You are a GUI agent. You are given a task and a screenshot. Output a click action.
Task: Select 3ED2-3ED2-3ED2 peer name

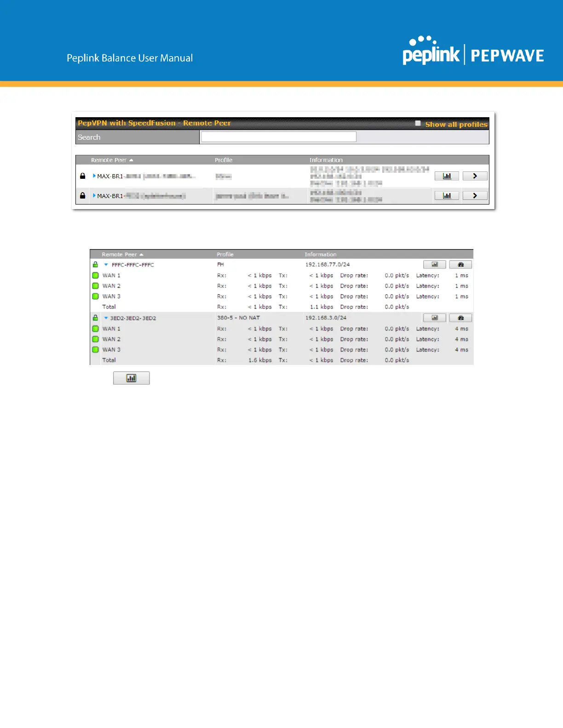tap(133, 318)
